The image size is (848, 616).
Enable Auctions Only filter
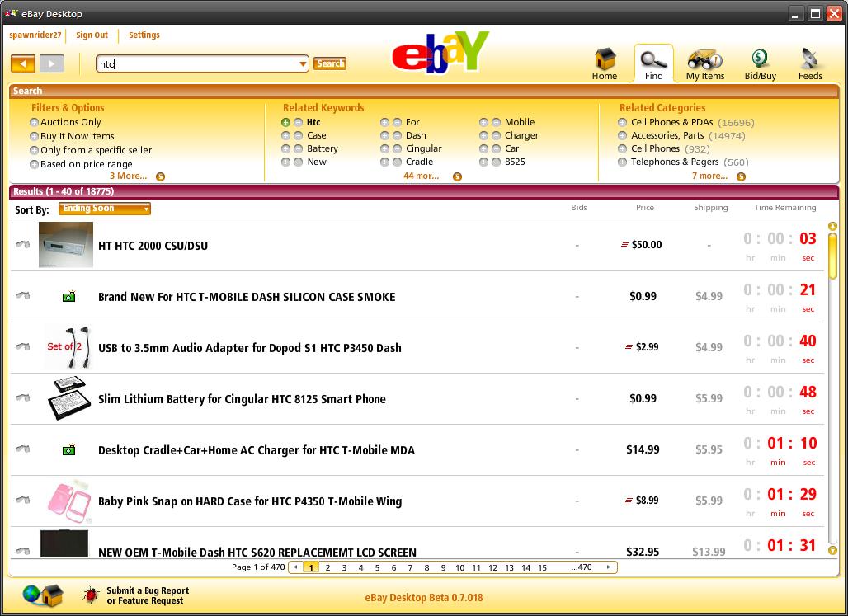(34, 122)
